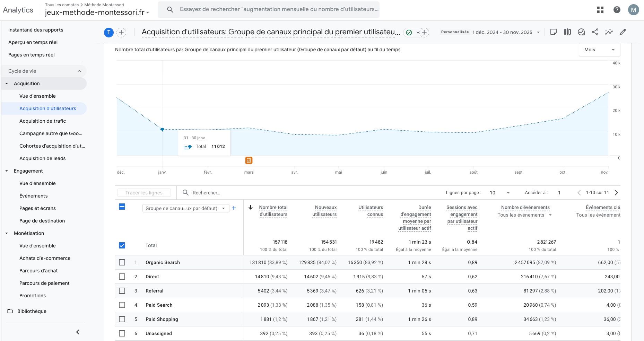Go to previous page of table rows
Screen dimensions: 644x341
pos(579,193)
